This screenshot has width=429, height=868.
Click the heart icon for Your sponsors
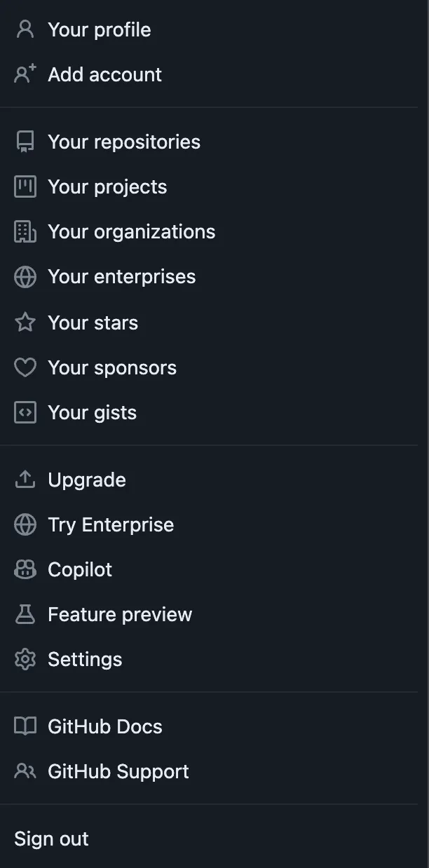[25, 367]
